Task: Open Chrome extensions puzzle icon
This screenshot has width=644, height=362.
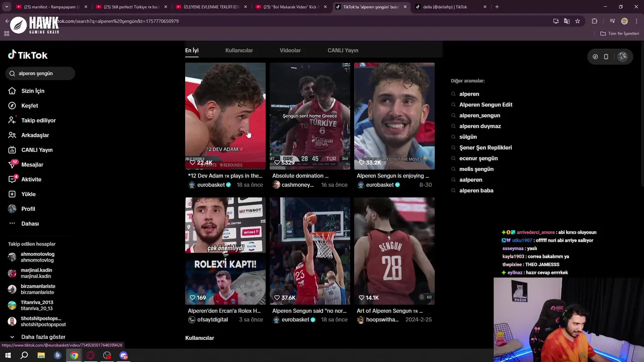Action: (595, 21)
